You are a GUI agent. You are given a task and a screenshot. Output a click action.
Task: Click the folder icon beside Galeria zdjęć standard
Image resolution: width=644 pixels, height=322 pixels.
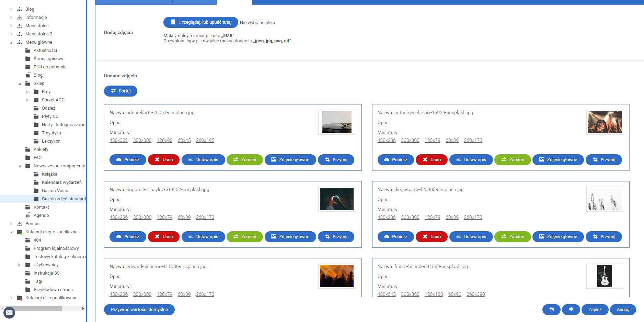(x=36, y=199)
